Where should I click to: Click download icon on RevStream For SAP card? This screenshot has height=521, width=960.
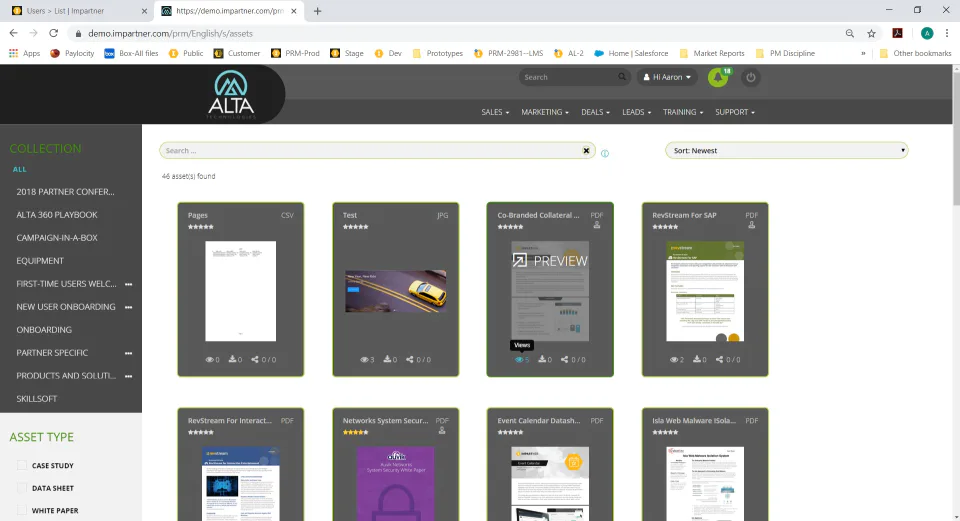pos(697,359)
